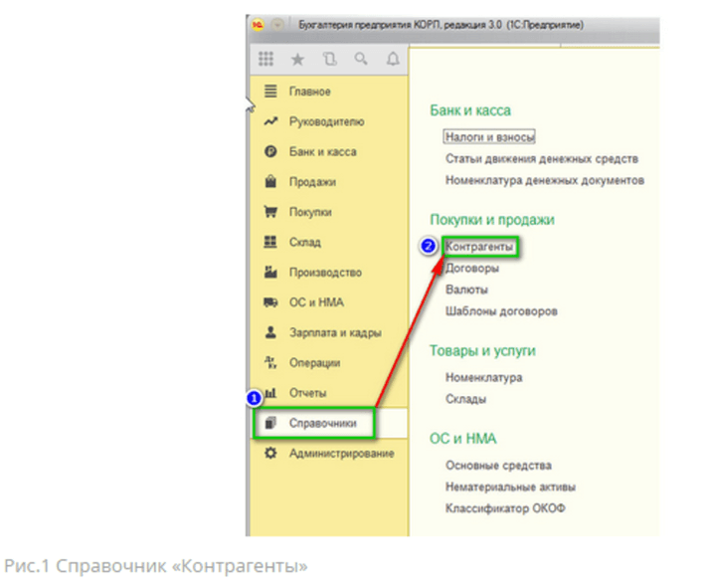
Task: Click the Администрирование gear icon
Action: coord(270,453)
